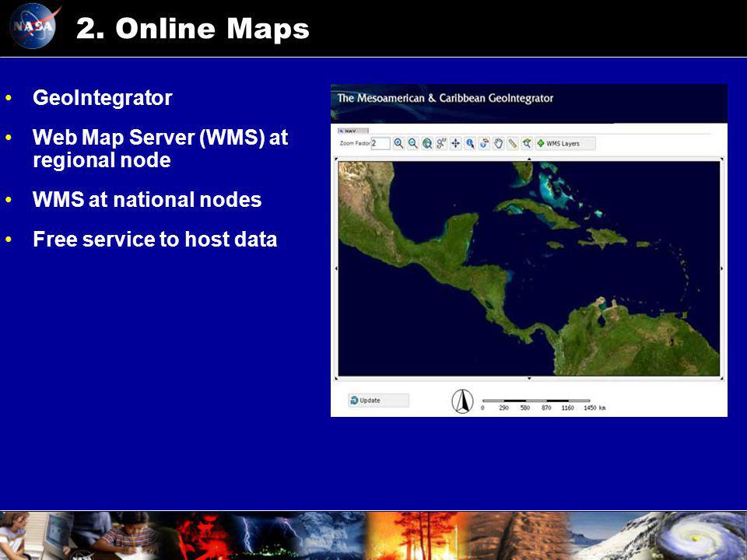Click the north arrow compass icon
The image size is (747, 560).
(x=462, y=401)
